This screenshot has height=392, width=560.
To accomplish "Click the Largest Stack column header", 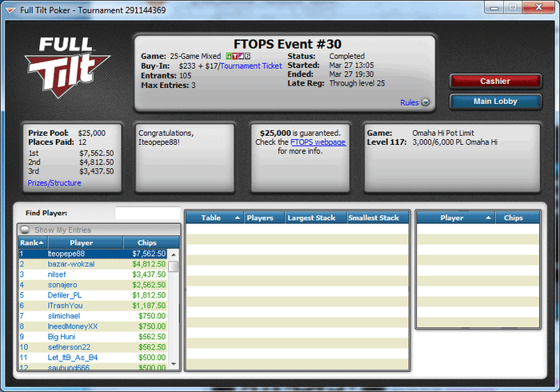I will pyautogui.click(x=316, y=218).
